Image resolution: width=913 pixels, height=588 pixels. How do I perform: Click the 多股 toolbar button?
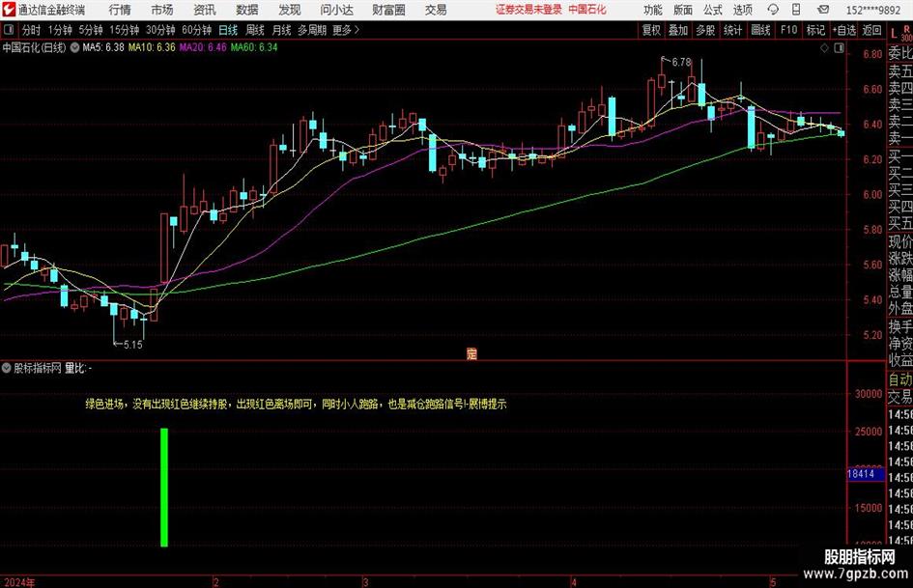tap(705, 30)
